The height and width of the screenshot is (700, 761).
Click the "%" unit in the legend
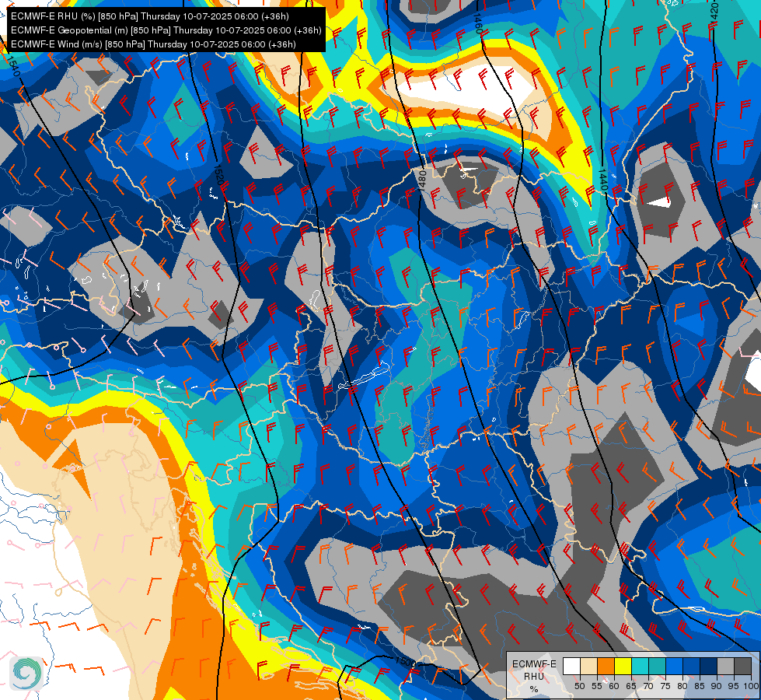[534, 689]
